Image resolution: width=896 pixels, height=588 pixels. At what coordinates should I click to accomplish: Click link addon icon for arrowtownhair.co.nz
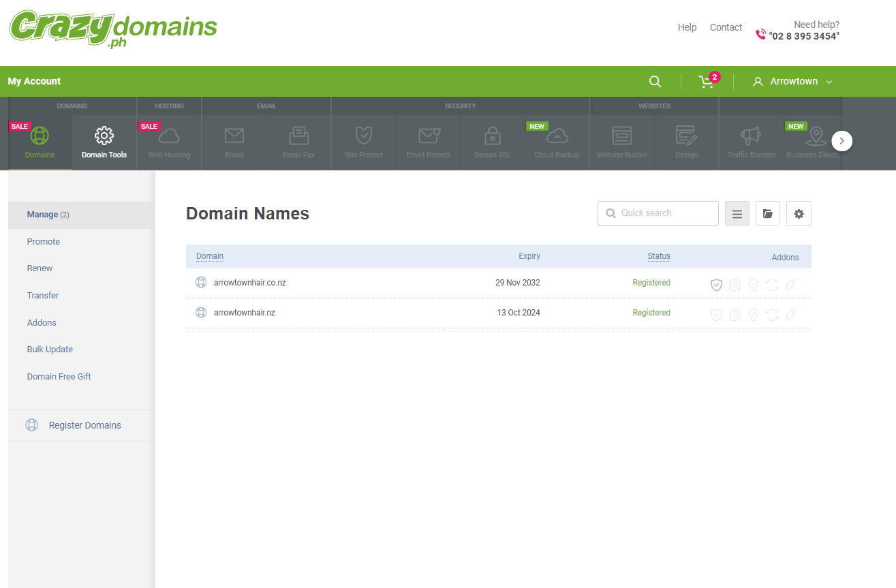[x=790, y=285]
